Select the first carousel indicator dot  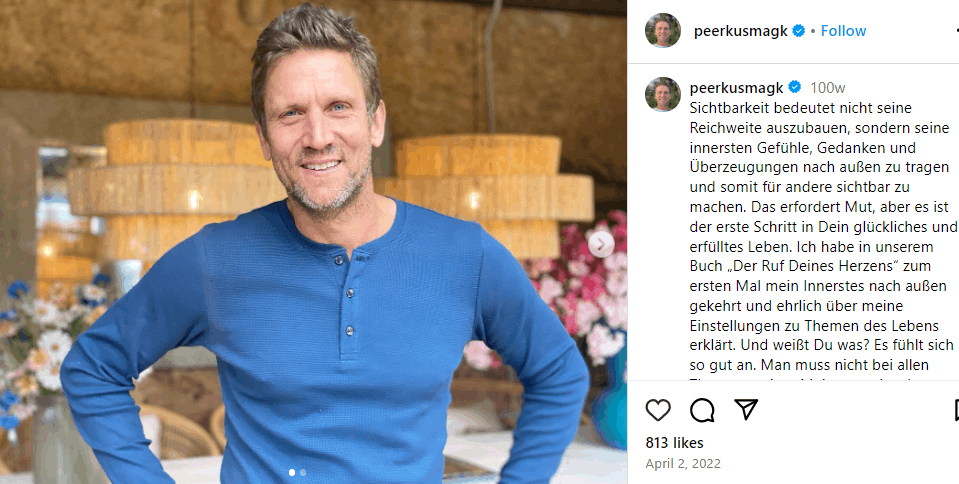pos(292,472)
